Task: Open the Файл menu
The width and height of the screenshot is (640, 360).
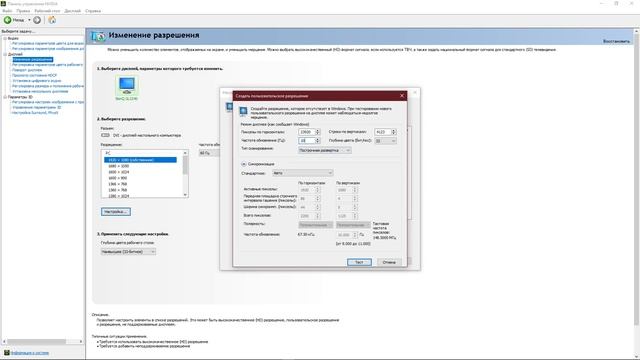Action: [7, 11]
